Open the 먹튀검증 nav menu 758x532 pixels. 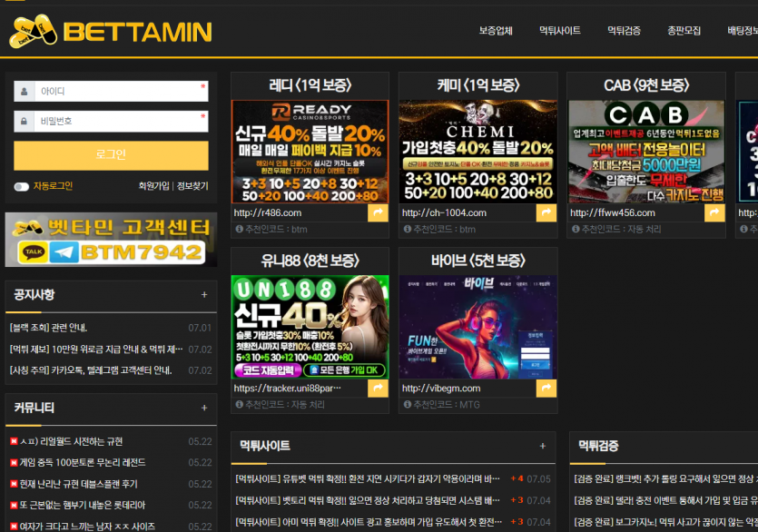tap(624, 31)
